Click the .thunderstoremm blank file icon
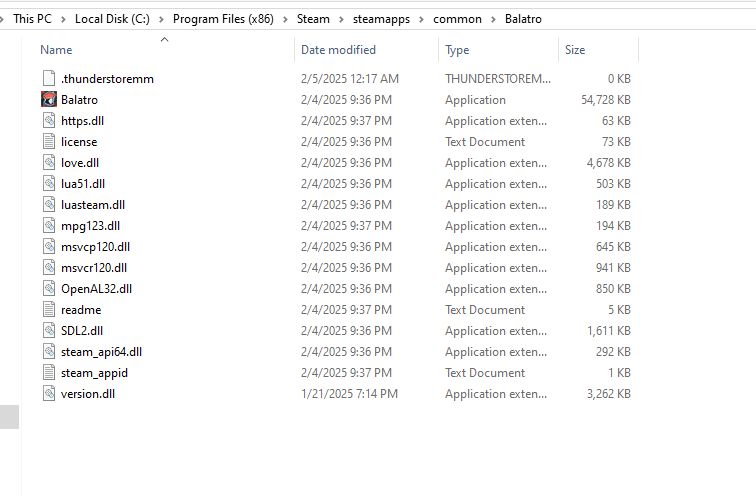The width and height of the screenshot is (756, 496). click(x=49, y=79)
